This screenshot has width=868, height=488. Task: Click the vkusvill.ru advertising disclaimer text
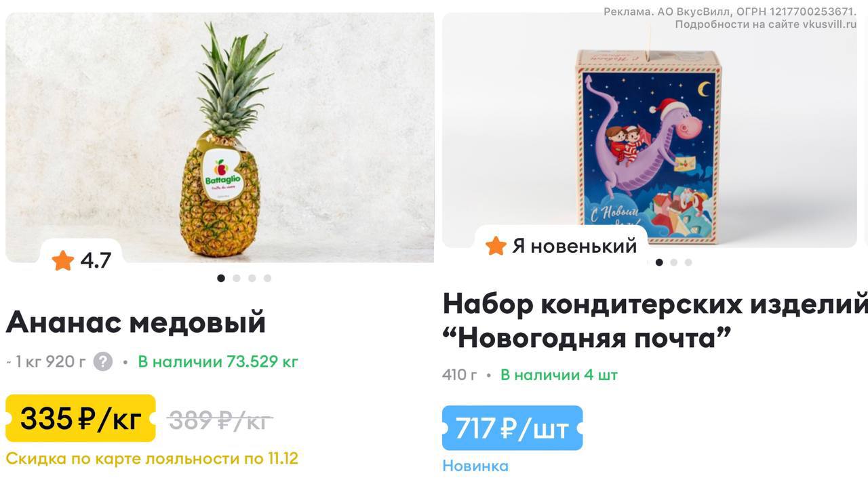(x=730, y=18)
